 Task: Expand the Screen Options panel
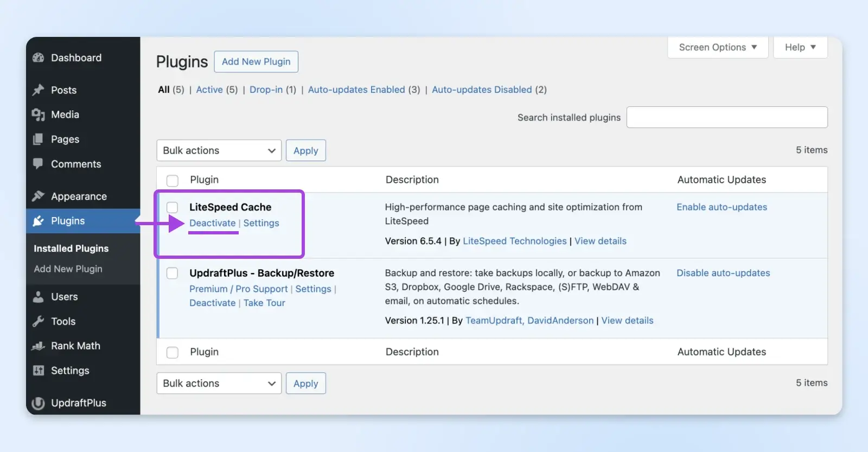(x=717, y=47)
